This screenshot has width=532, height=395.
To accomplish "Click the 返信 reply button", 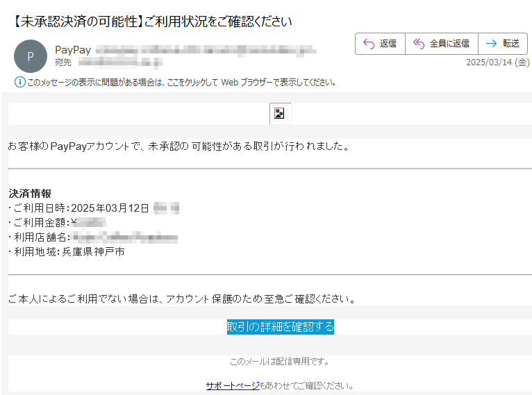I will coord(380,44).
